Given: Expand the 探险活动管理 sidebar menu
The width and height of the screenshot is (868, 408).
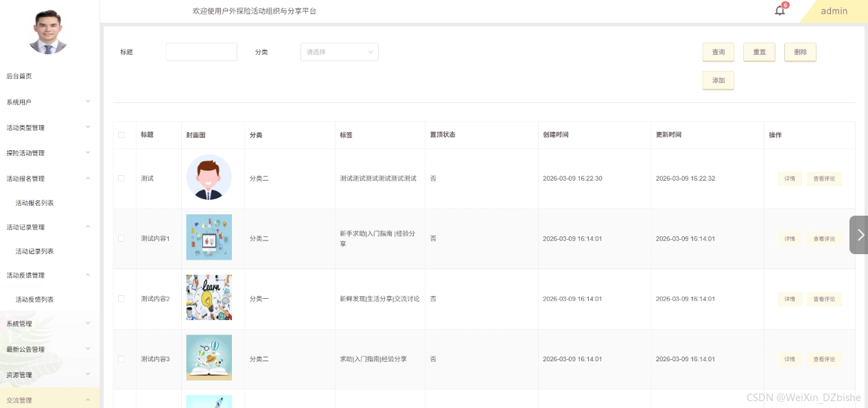Looking at the screenshot, I should coord(49,152).
